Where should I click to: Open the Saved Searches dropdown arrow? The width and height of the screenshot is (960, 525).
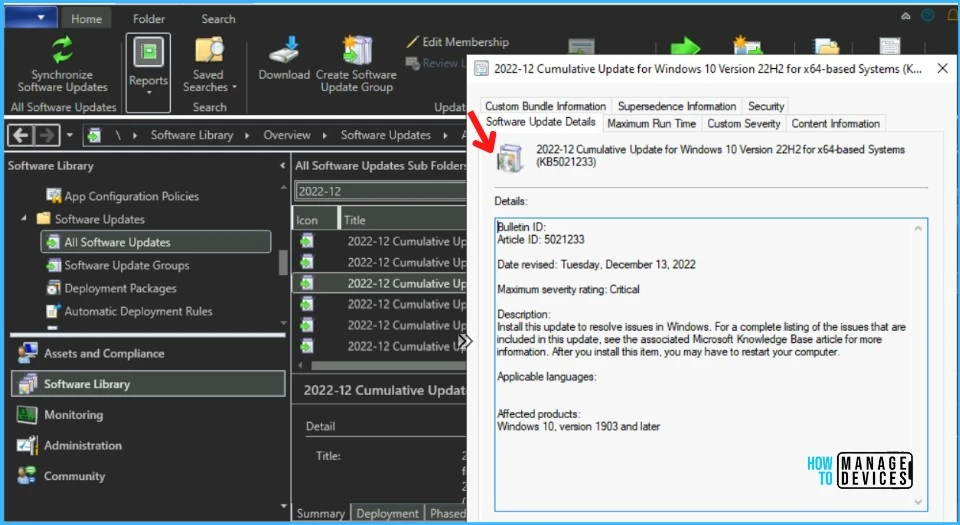[234, 87]
